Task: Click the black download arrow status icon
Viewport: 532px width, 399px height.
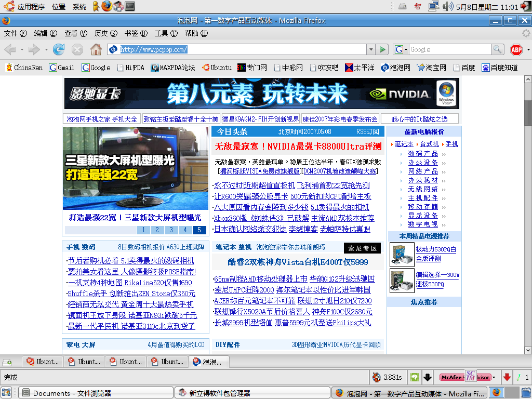Action: pyautogui.click(x=428, y=377)
